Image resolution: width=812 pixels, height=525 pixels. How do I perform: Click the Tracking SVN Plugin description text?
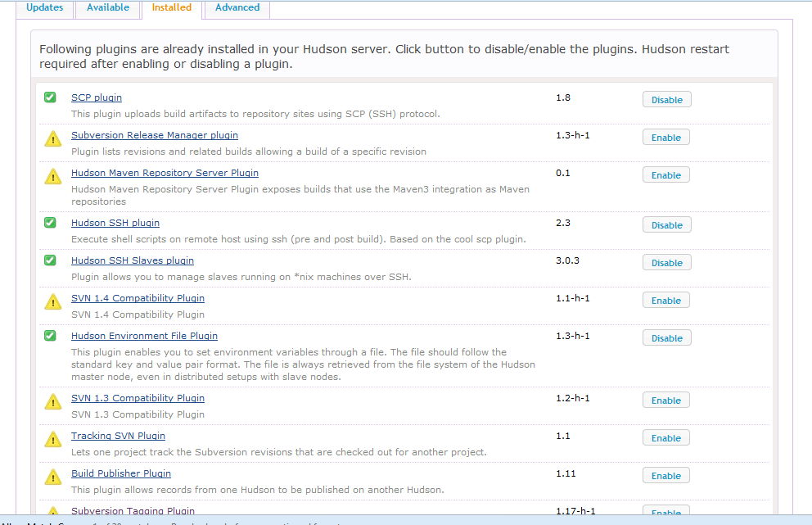[x=278, y=452]
